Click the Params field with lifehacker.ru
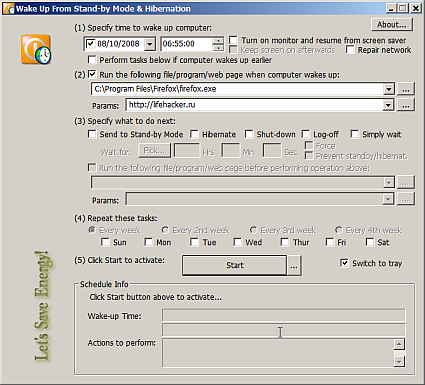 click(x=254, y=105)
